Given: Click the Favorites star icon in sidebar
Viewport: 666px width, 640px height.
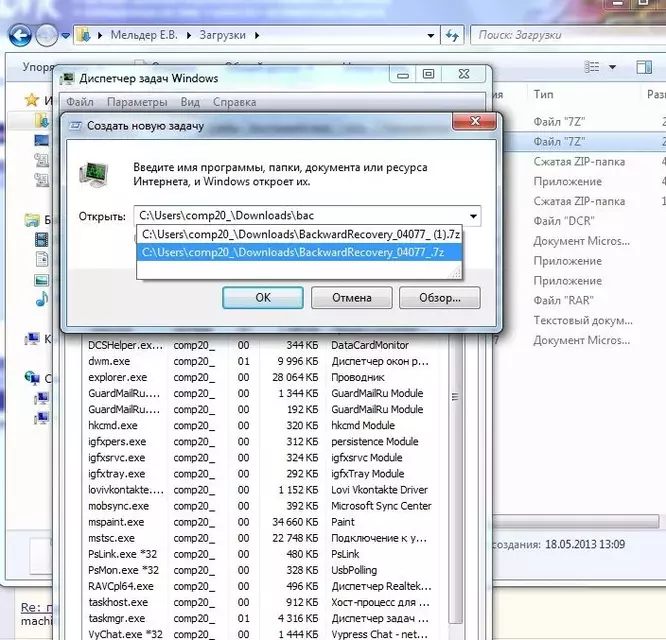Looking at the screenshot, I should (x=32, y=100).
